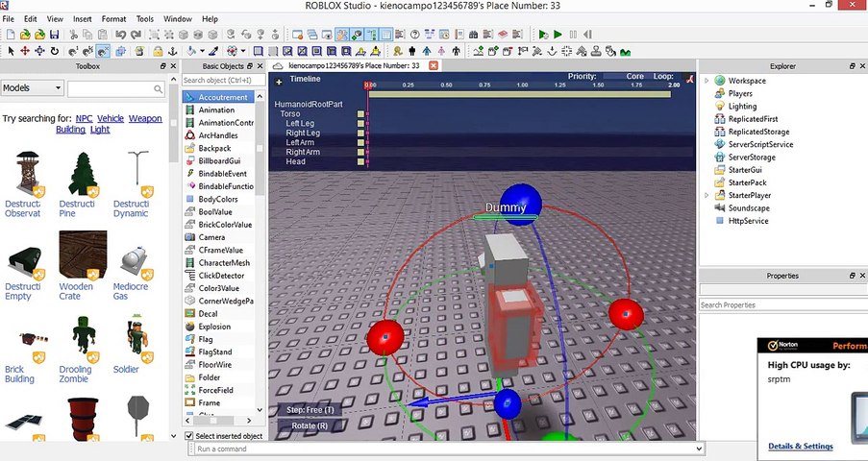The image size is (868, 461).
Task: Open the Insert menu
Action: pos(83,18)
